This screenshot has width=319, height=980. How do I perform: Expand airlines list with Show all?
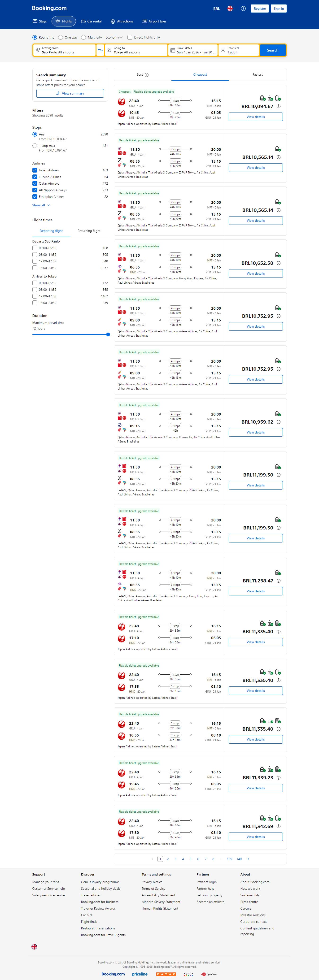[x=41, y=205]
